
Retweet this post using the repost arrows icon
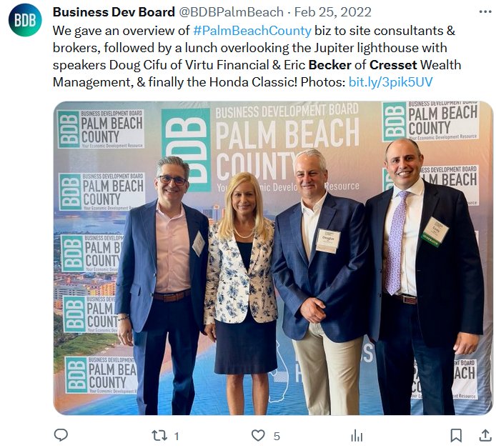(x=159, y=436)
